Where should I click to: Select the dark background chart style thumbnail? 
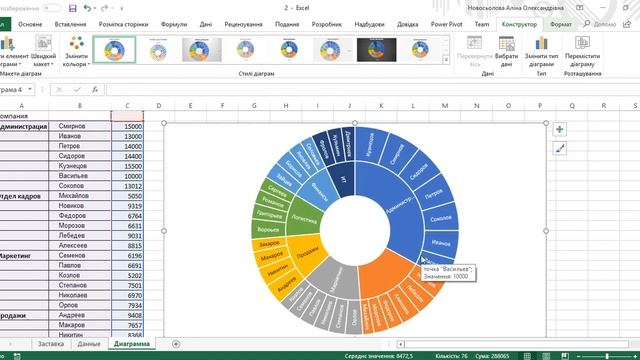click(376, 50)
